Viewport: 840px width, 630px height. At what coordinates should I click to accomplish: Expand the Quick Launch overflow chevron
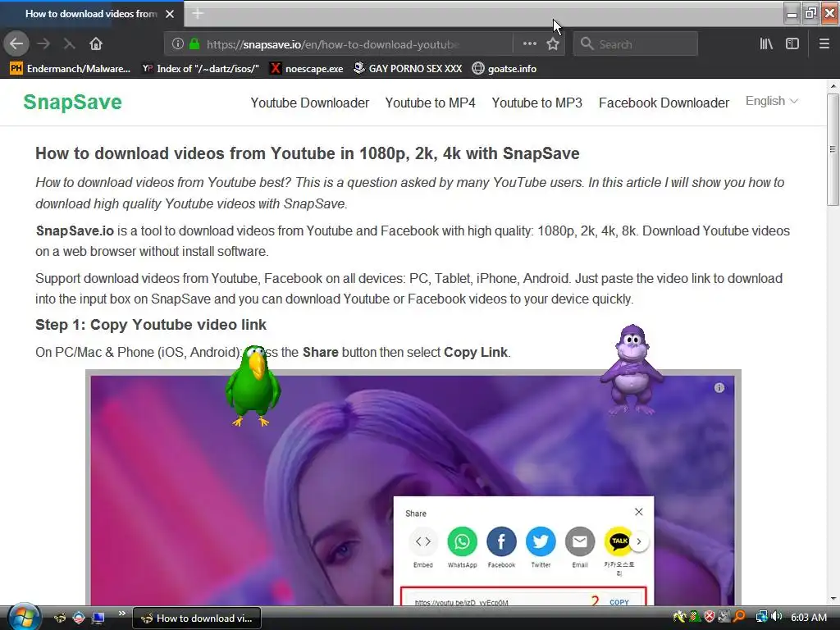coord(121,614)
